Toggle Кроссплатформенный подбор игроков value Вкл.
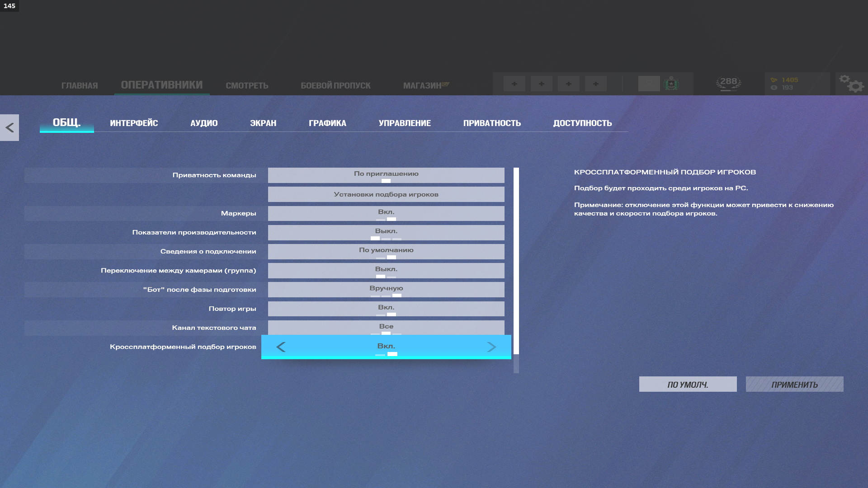Image resolution: width=868 pixels, height=488 pixels. (386, 346)
